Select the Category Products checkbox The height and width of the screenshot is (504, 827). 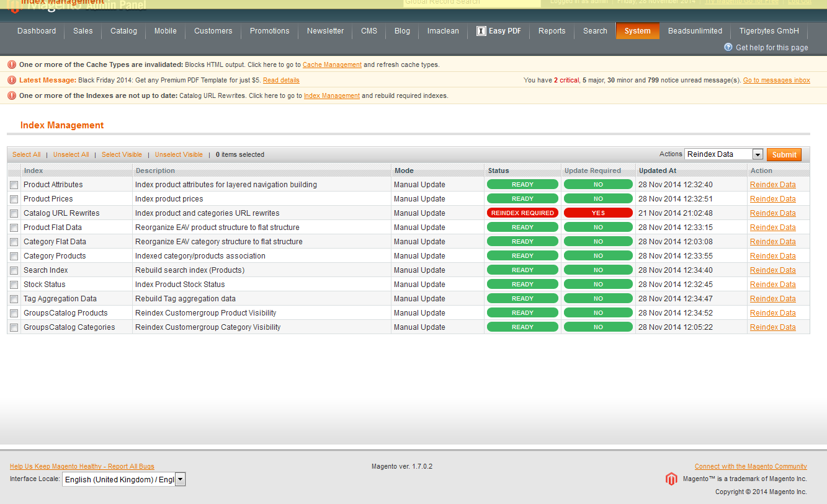tap(14, 256)
